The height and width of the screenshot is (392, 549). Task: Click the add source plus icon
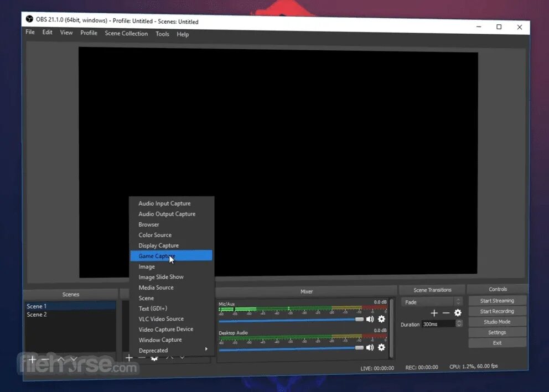pos(129,358)
